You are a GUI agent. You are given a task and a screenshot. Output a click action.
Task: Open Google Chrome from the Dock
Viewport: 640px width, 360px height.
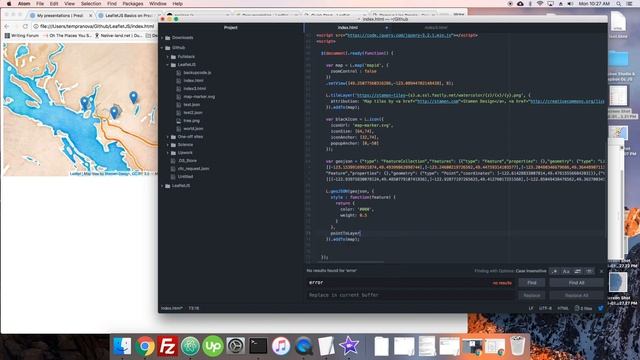pos(145,346)
